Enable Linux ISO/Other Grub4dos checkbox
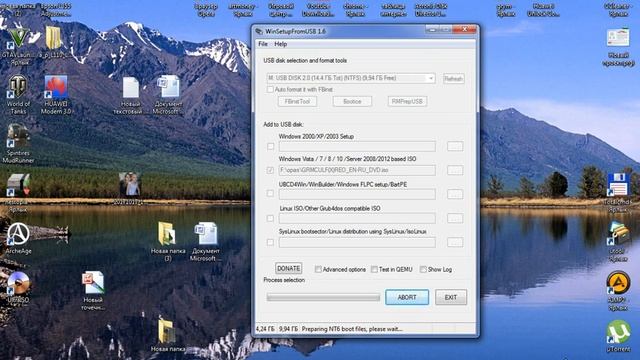The image size is (640, 360). tap(270, 218)
